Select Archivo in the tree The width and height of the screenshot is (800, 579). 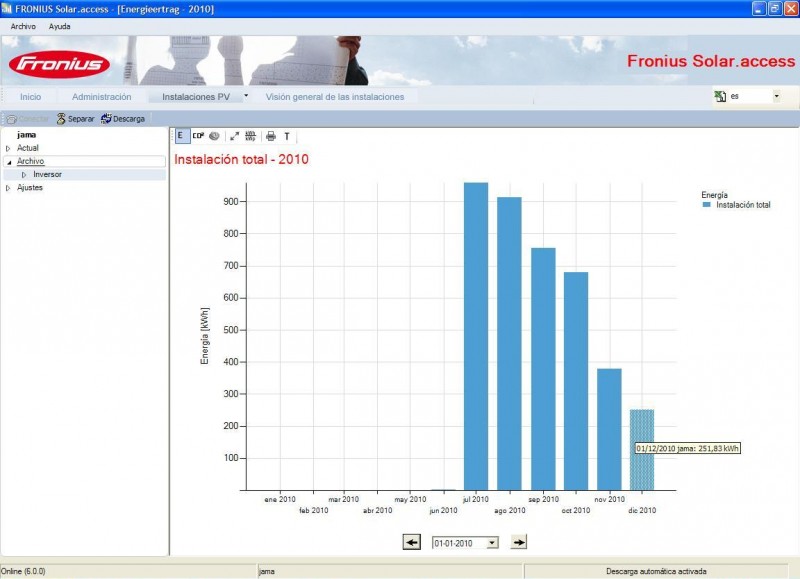pos(31,161)
